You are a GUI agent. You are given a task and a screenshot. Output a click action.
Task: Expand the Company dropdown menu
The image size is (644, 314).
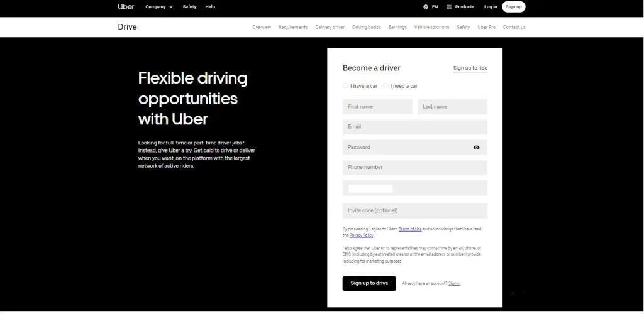point(159,7)
